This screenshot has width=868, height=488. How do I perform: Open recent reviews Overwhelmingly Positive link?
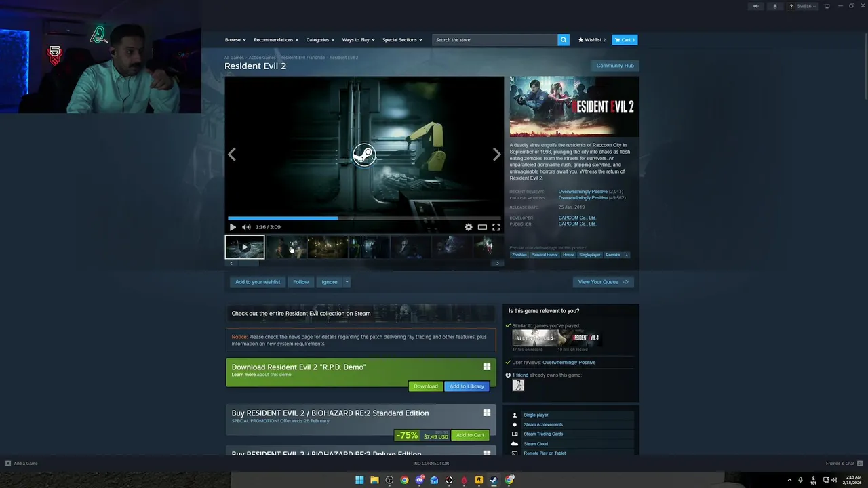[x=583, y=192]
